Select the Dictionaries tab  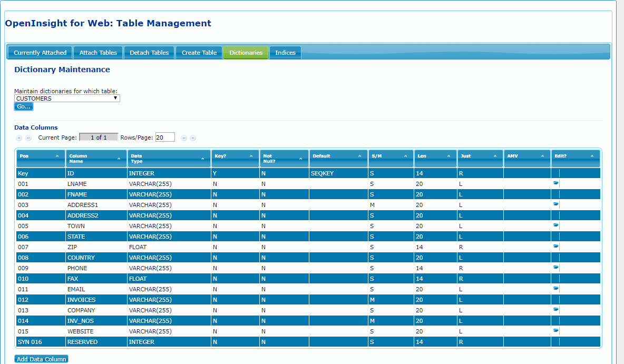coord(246,53)
